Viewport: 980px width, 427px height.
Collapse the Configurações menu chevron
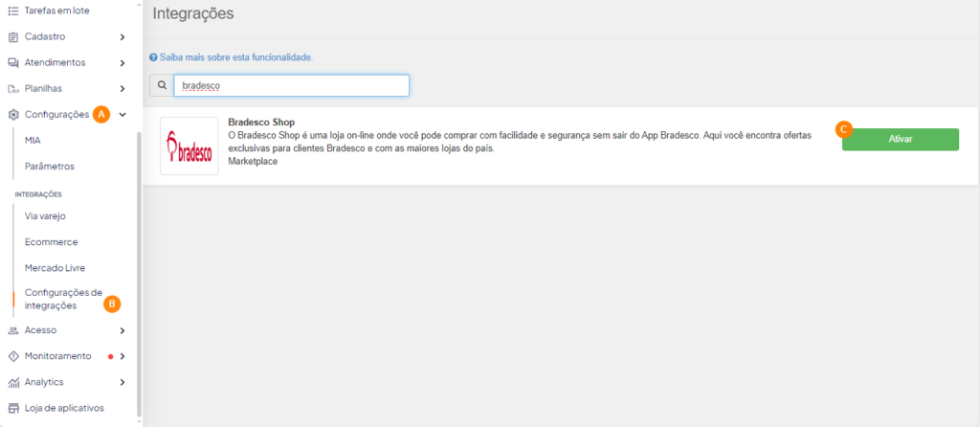pyautogui.click(x=122, y=114)
